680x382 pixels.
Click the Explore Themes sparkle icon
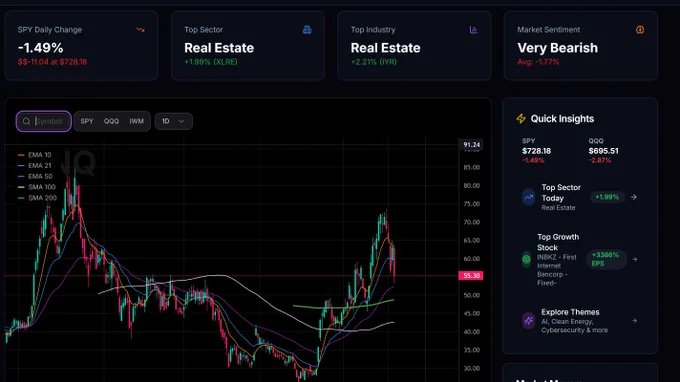[528, 321]
